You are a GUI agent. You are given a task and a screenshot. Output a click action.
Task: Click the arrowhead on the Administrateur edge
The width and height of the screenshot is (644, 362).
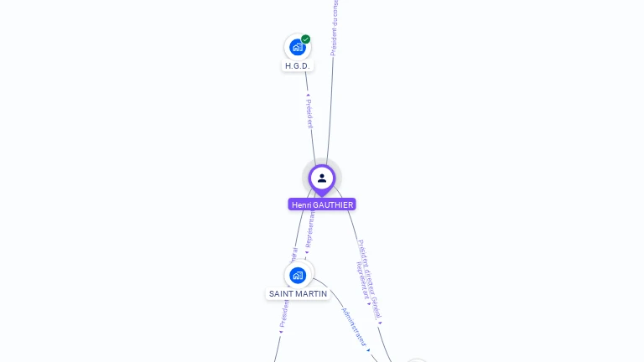tap(368, 350)
